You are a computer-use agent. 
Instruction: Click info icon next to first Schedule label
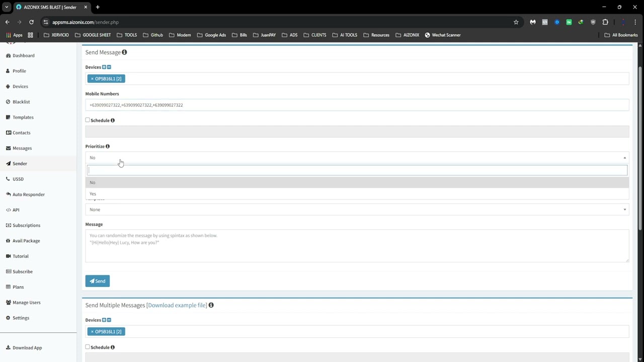(x=113, y=120)
